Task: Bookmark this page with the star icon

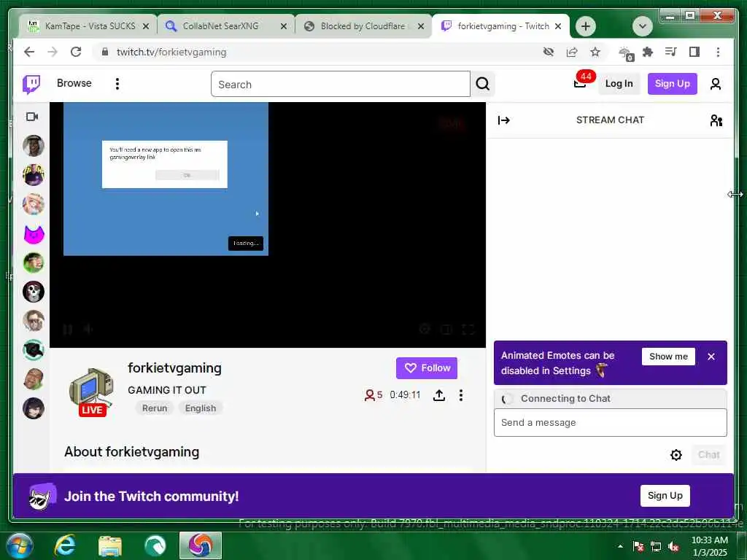Action: point(595,52)
